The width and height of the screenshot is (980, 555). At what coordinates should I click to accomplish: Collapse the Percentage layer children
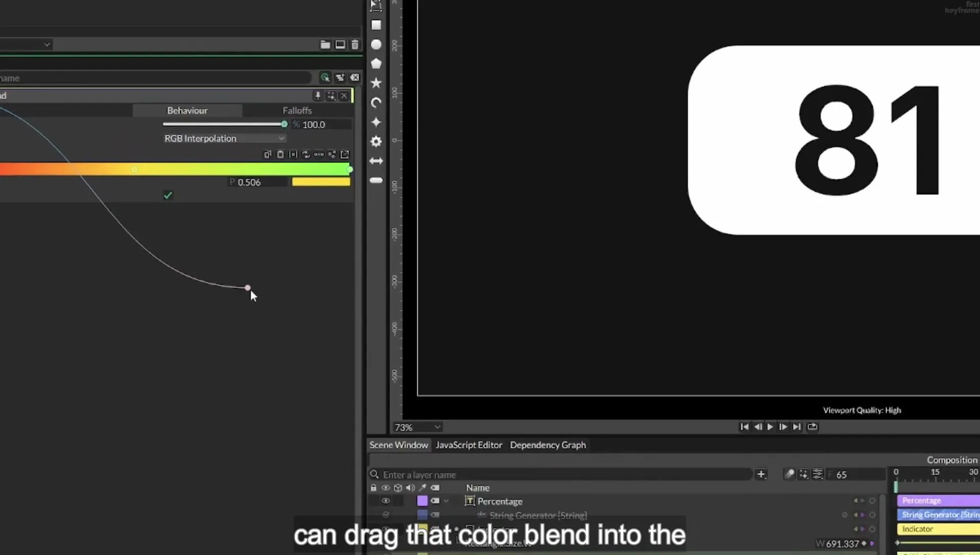point(446,501)
